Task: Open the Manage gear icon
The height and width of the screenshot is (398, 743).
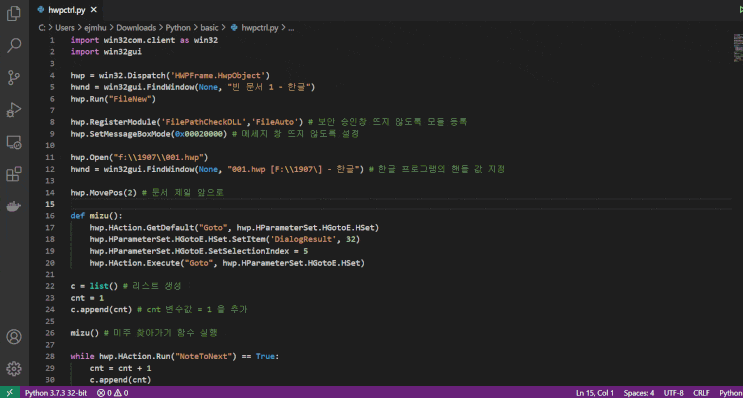Action: click(x=14, y=369)
